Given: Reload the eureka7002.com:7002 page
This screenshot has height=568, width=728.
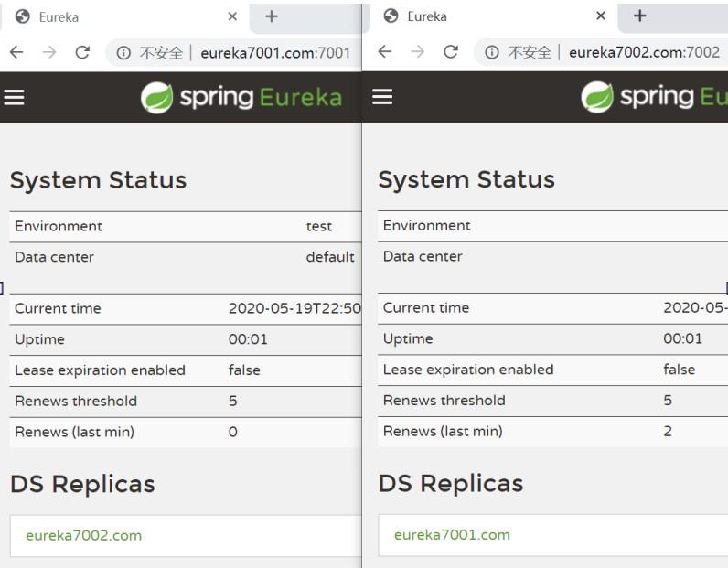Looking at the screenshot, I should point(451,51).
